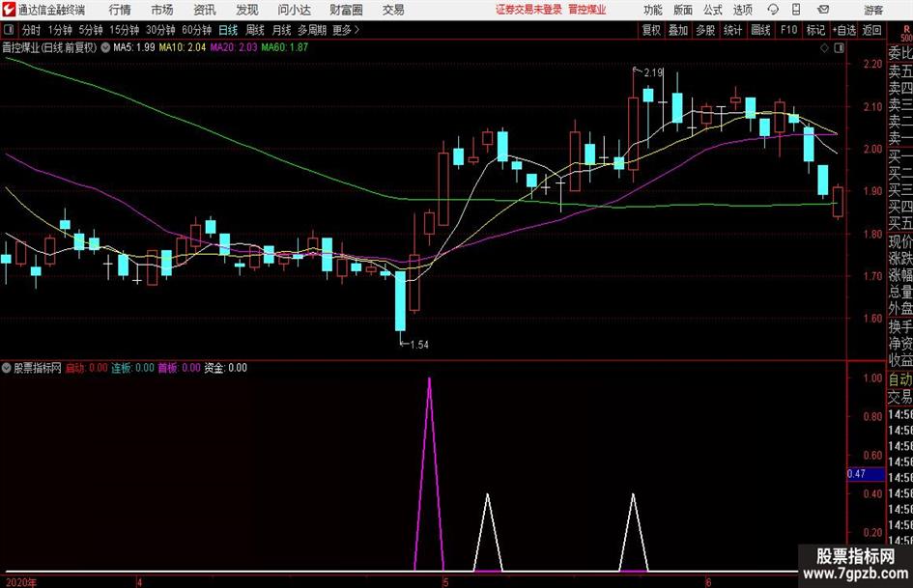Click the 晋控煤业(日线 前复权) chart title
913x588 pixels.
coord(49,47)
